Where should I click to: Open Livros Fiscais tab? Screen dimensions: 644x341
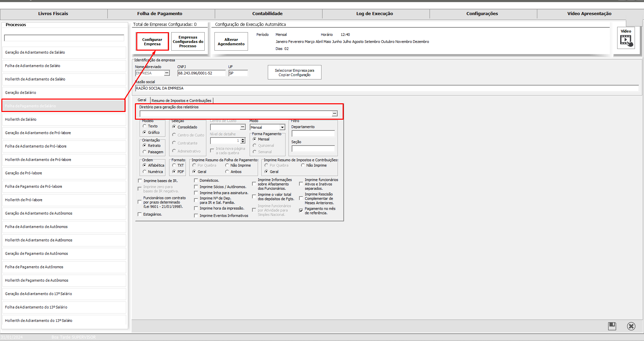coord(53,14)
